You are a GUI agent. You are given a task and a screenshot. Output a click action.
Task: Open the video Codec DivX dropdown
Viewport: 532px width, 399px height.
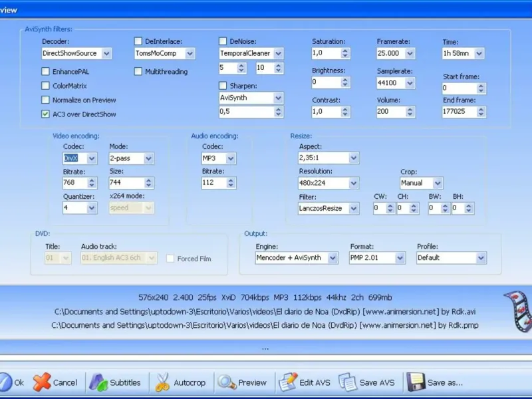92,158
